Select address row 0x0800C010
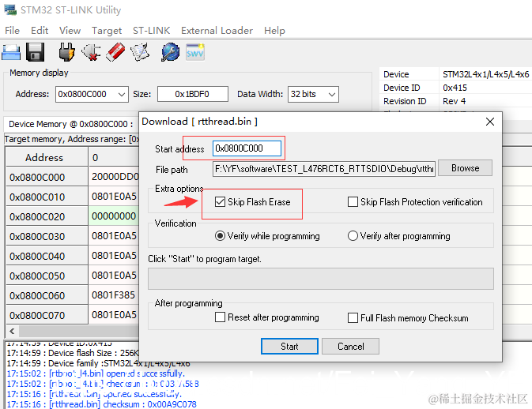Screen dimensions: 532x409 [x=47, y=197]
